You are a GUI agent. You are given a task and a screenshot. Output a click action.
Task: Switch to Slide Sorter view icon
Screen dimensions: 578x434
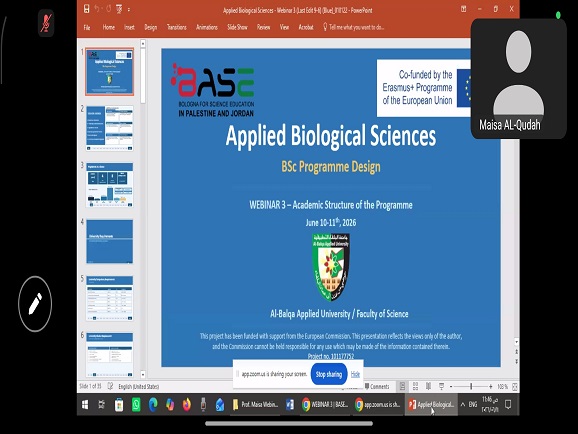(415, 386)
